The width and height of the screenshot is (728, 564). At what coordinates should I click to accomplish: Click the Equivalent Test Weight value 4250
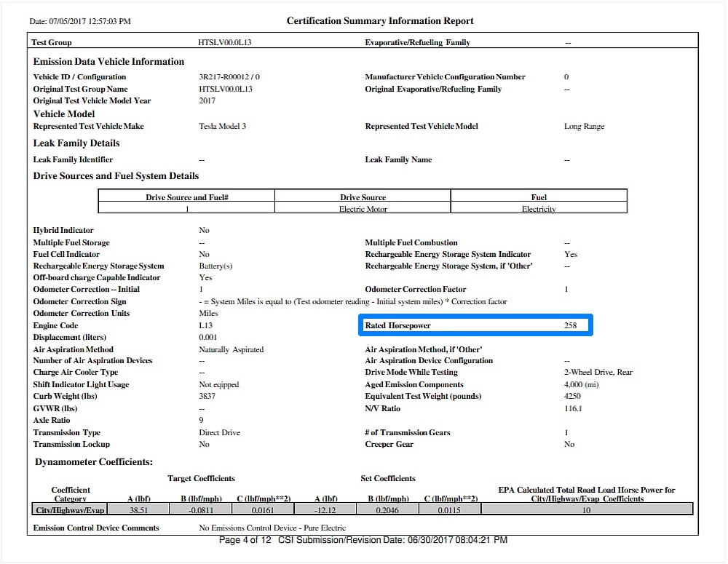pyautogui.click(x=572, y=396)
